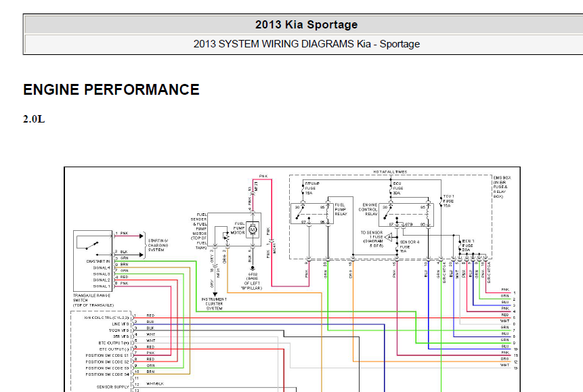Screen dimensions: 583x392
Task: Click the fuel sender variable resistor symbol
Action: 226,236
